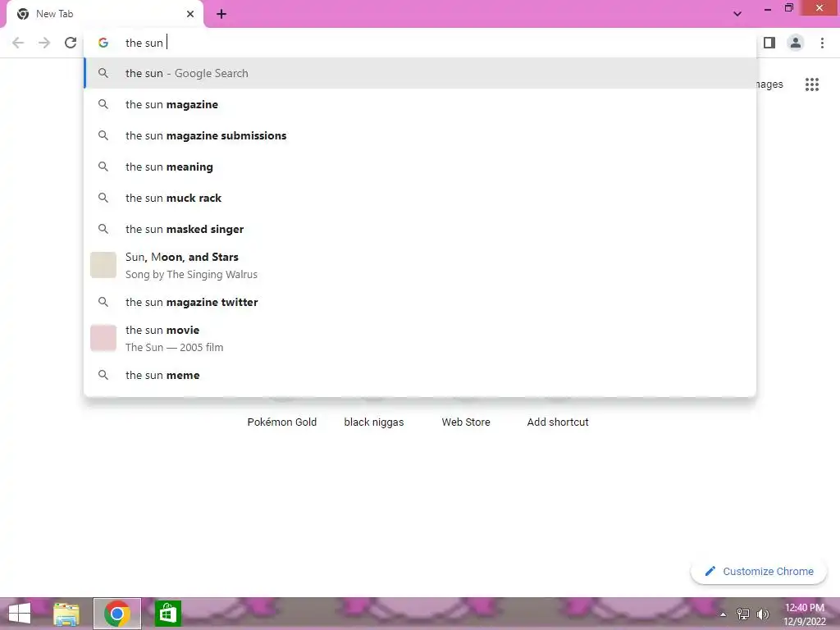Expand the tab search chevron

(x=737, y=14)
